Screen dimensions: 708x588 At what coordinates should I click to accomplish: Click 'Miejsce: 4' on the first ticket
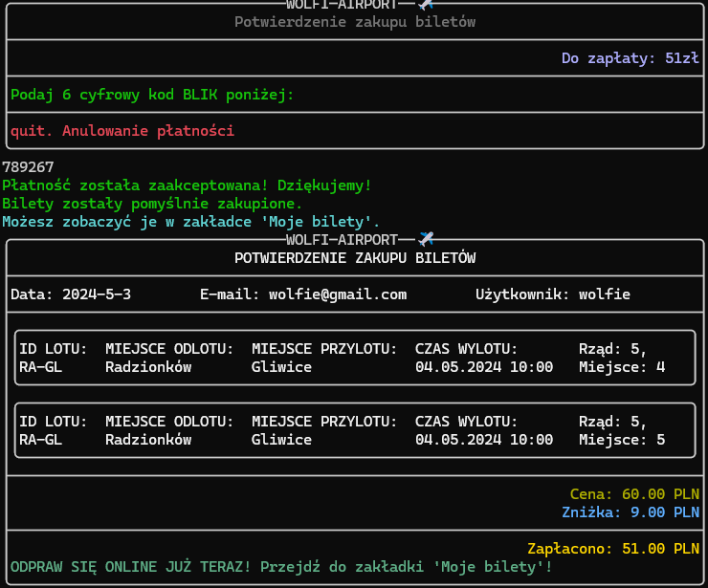622,367
